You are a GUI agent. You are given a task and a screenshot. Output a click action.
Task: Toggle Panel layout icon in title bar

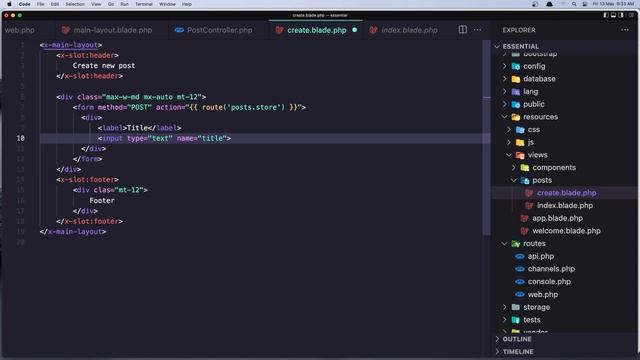[x=613, y=15]
